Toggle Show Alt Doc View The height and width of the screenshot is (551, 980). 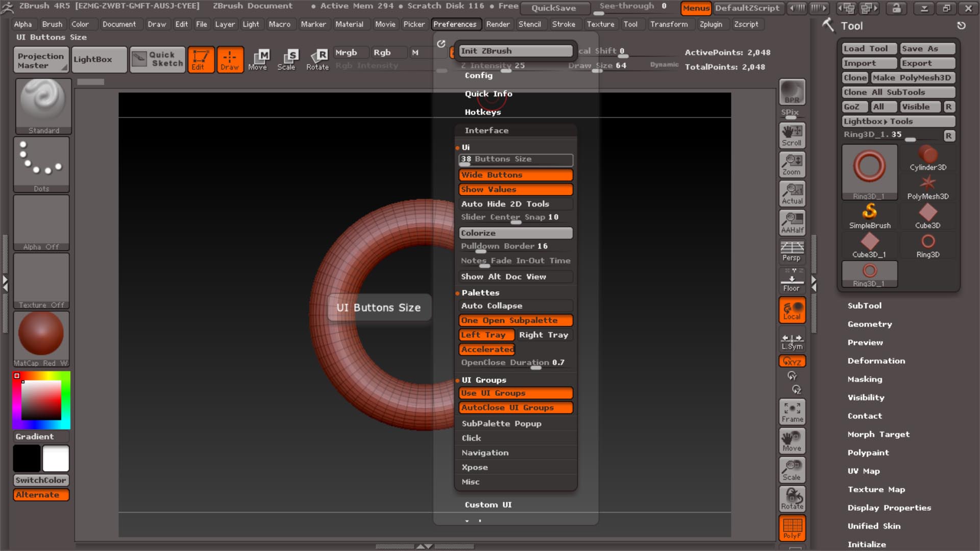click(x=516, y=277)
